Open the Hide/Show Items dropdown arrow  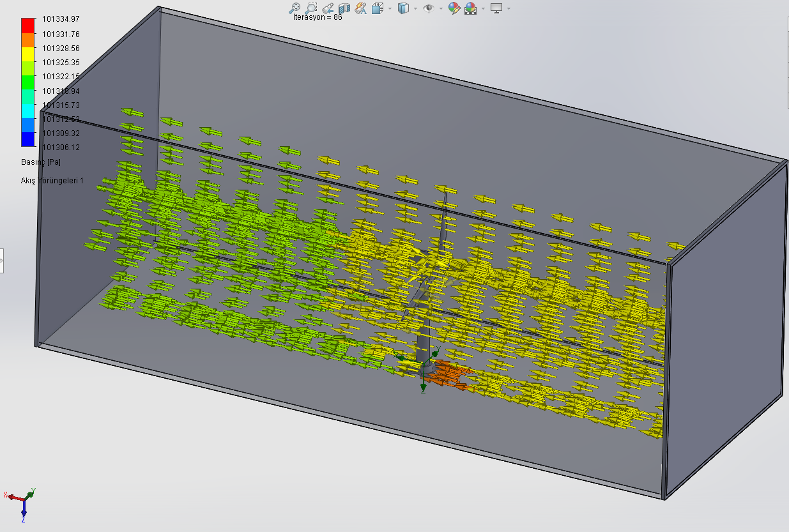[441, 9]
